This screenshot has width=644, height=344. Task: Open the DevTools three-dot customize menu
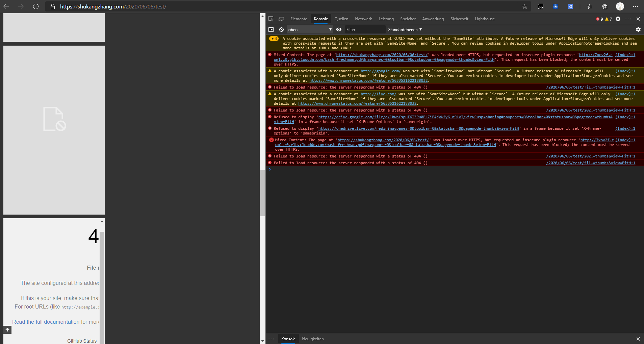pos(628,19)
